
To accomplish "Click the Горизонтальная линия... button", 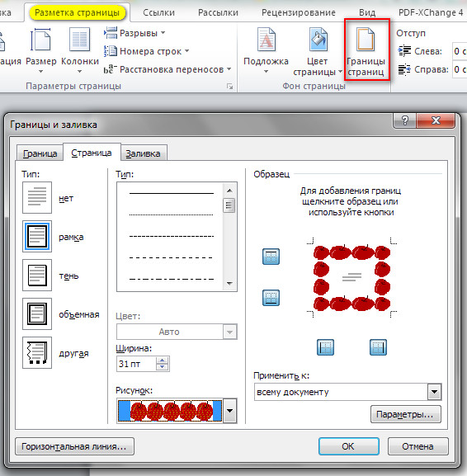I will (75, 446).
